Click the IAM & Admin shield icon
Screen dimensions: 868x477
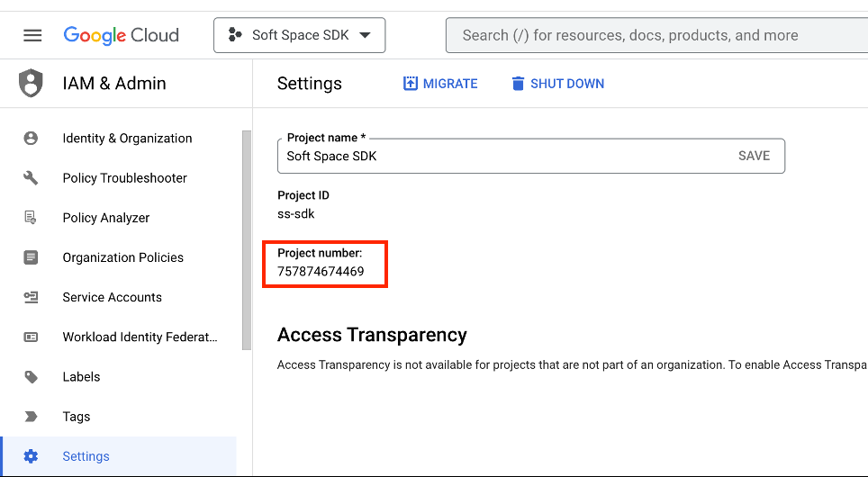click(31, 83)
